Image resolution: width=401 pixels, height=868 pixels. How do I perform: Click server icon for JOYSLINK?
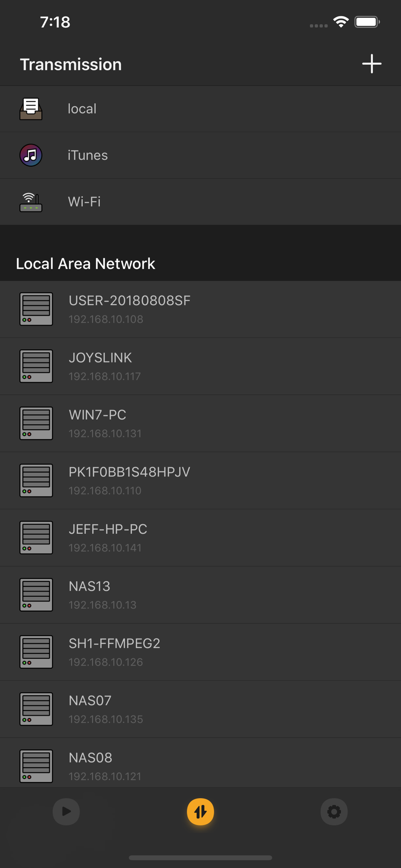(36, 366)
